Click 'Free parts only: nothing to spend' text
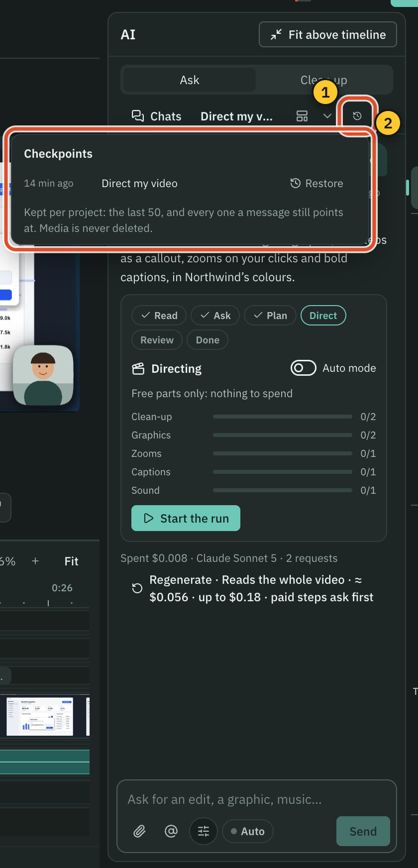 click(212, 393)
